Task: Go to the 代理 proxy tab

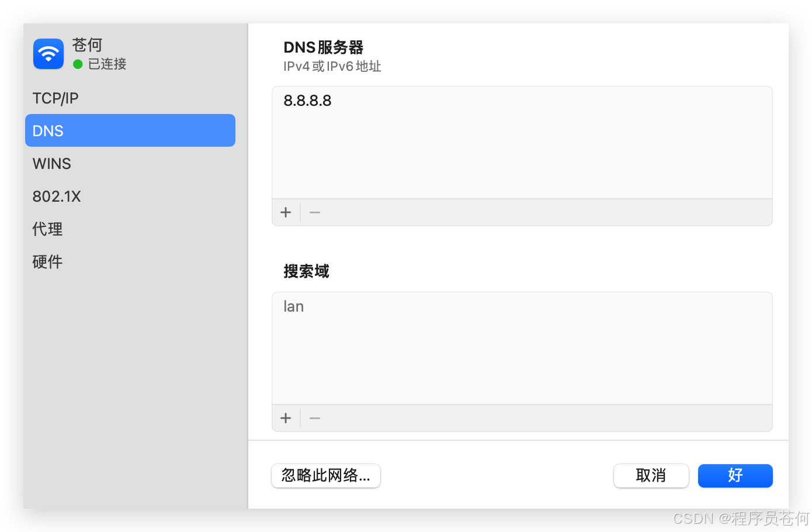Action: 130,229
